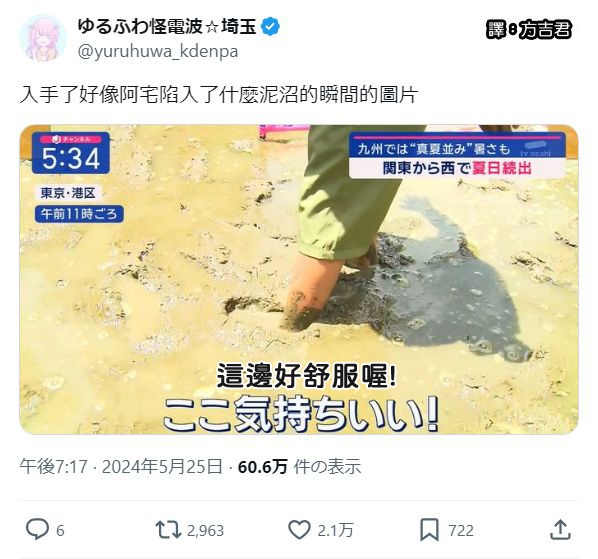This screenshot has height=559, width=598.
Task: Click the 関東から西で夏日続出 headline banner
Action: pos(457,168)
